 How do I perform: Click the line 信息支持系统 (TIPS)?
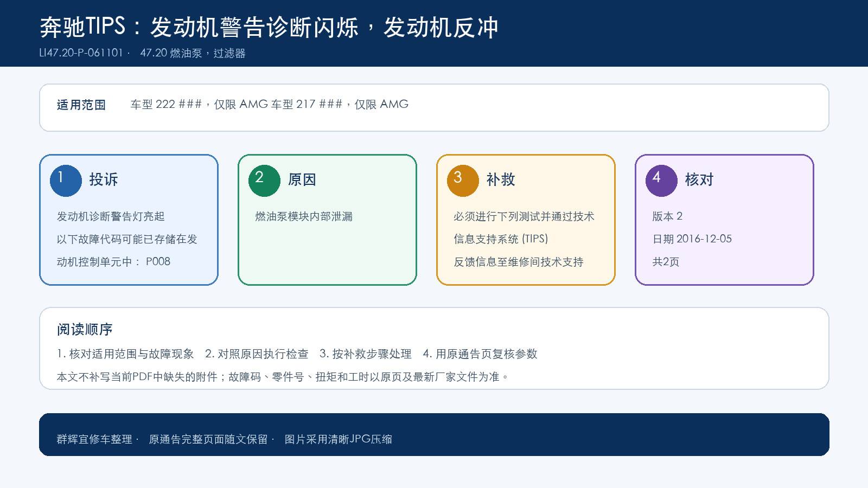[501, 239]
